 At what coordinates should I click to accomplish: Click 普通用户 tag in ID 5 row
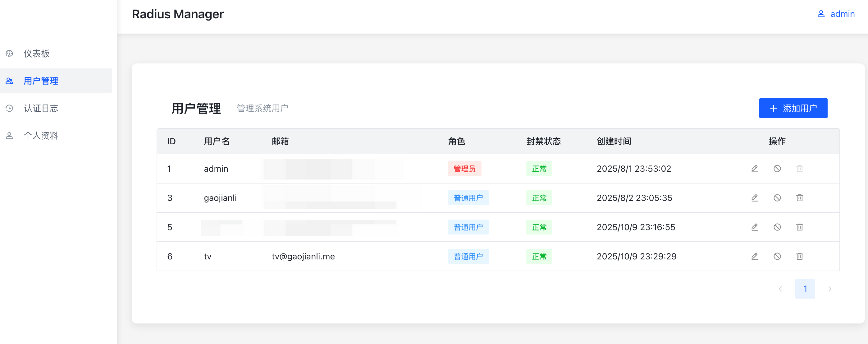(468, 227)
